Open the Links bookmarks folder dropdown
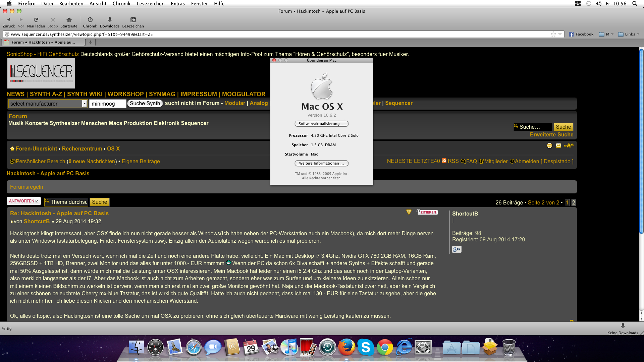Screen dimensions: 644x362 click(629, 34)
